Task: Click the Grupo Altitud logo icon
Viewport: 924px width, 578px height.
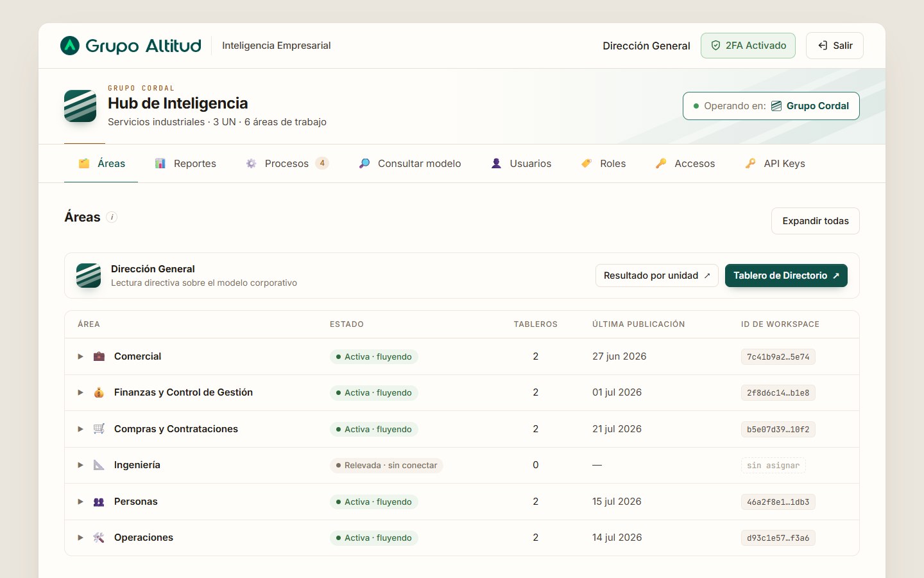Action: [70, 46]
